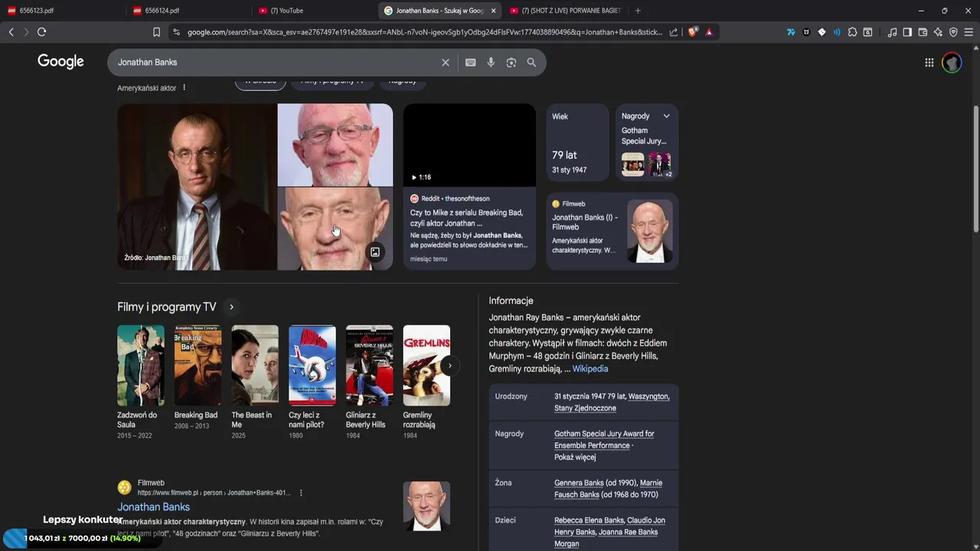Open site settings icon in address bar
This screenshot has height=551, width=980.
coord(176,32)
